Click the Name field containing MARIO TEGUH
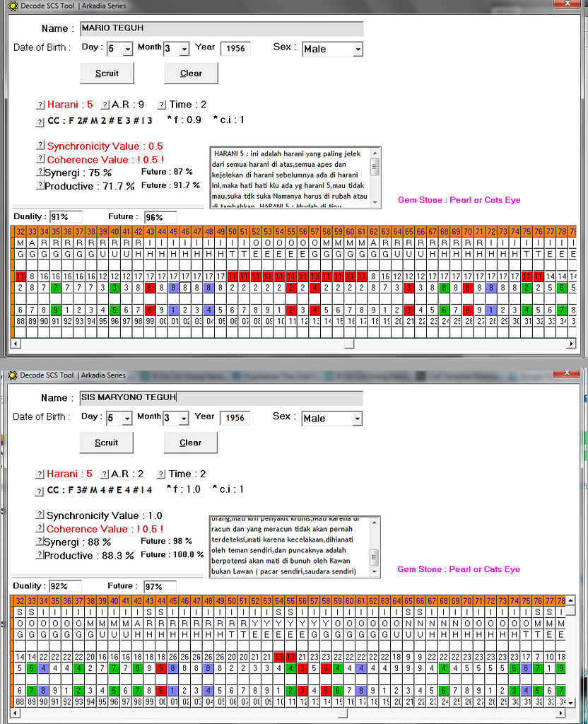The height and width of the screenshot is (724, 588). 221,28
